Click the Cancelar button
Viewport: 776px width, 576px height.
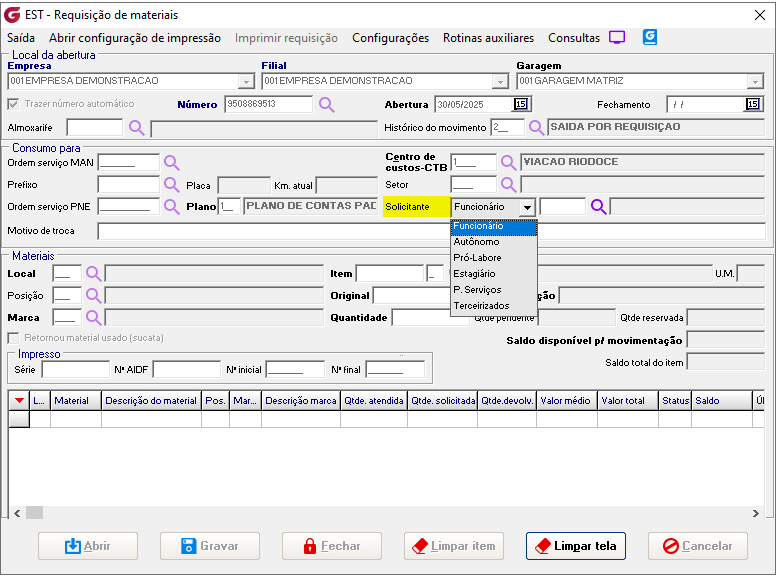pyautogui.click(x=698, y=546)
